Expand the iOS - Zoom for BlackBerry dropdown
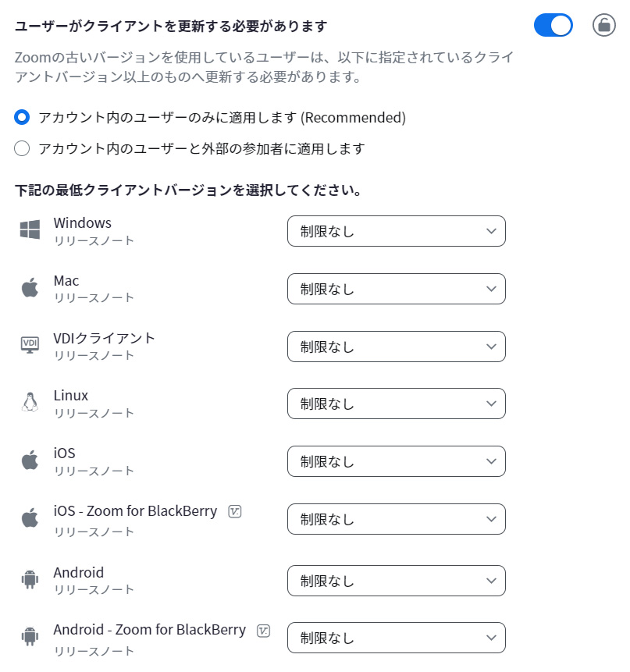Viewport: 630px width, 672px height. point(396,519)
